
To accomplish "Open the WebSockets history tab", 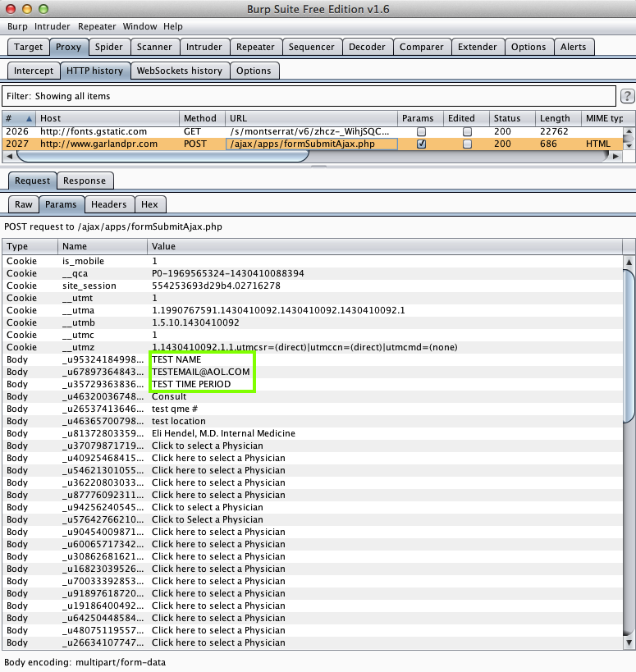I will coord(179,71).
